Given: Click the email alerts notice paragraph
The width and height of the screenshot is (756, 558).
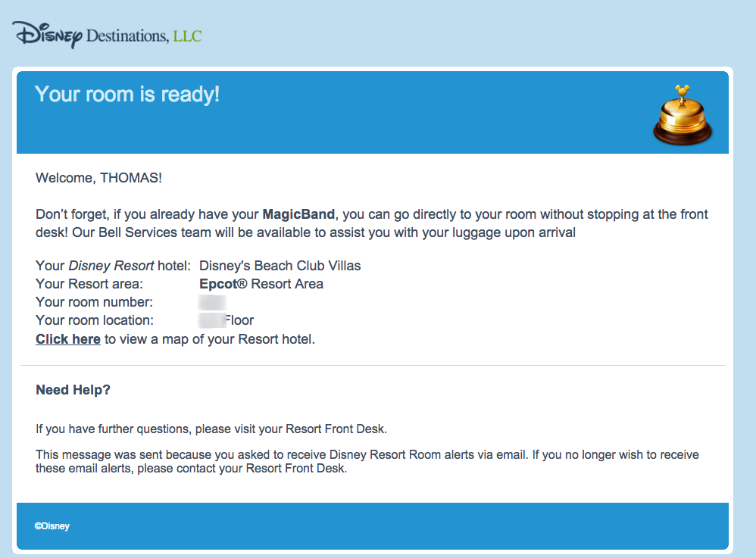Looking at the screenshot, I should [367, 461].
